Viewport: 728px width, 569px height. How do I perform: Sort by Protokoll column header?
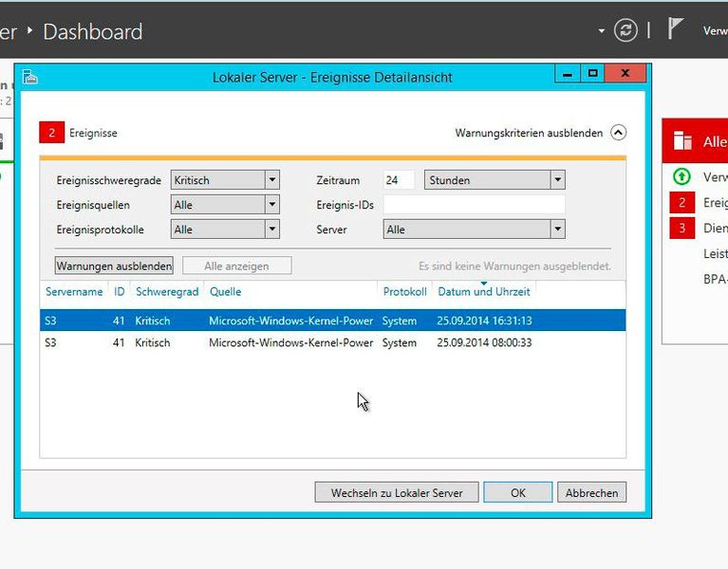(404, 292)
